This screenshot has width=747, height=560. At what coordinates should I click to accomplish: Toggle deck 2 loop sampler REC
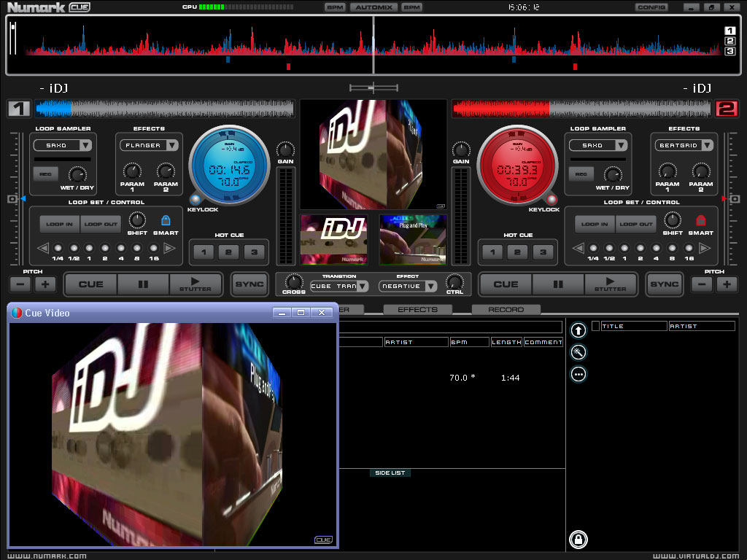[581, 174]
